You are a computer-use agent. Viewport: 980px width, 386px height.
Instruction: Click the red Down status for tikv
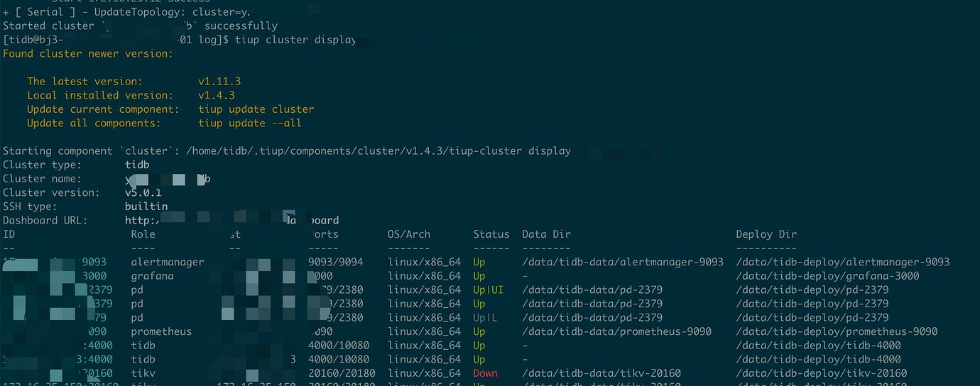pyautogui.click(x=486, y=373)
